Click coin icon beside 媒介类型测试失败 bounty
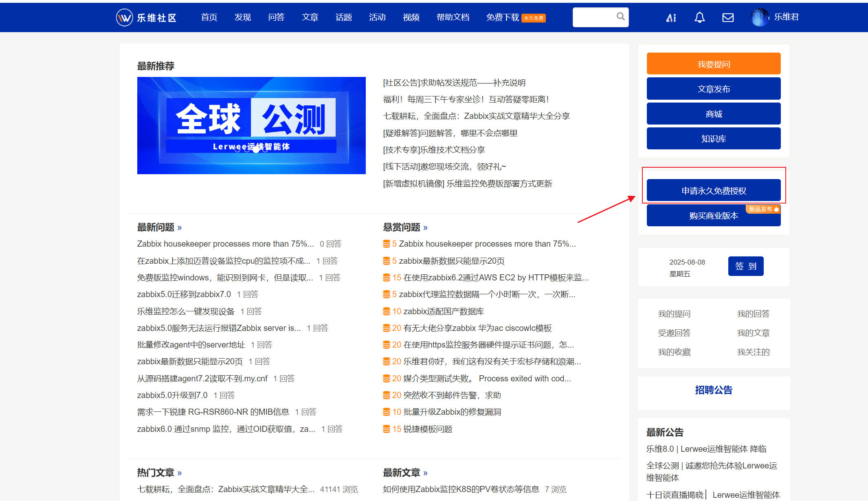868x501 pixels. pos(386,378)
